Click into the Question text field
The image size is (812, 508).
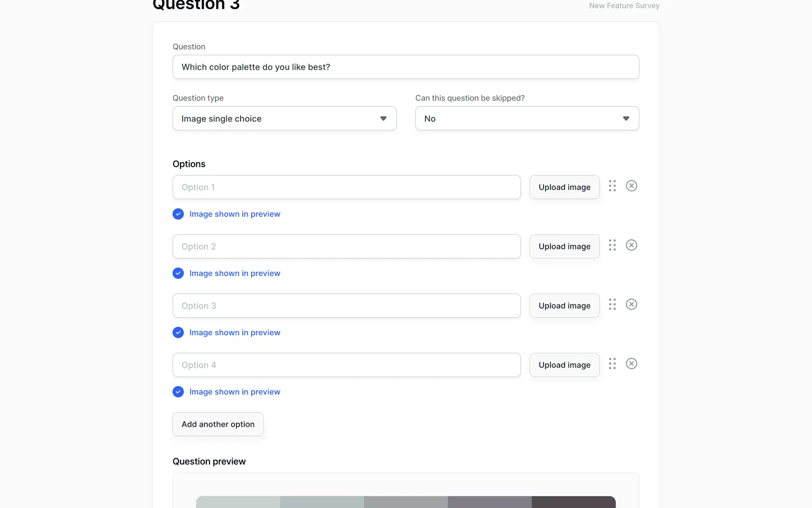pyautogui.click(x=406, y=67)
